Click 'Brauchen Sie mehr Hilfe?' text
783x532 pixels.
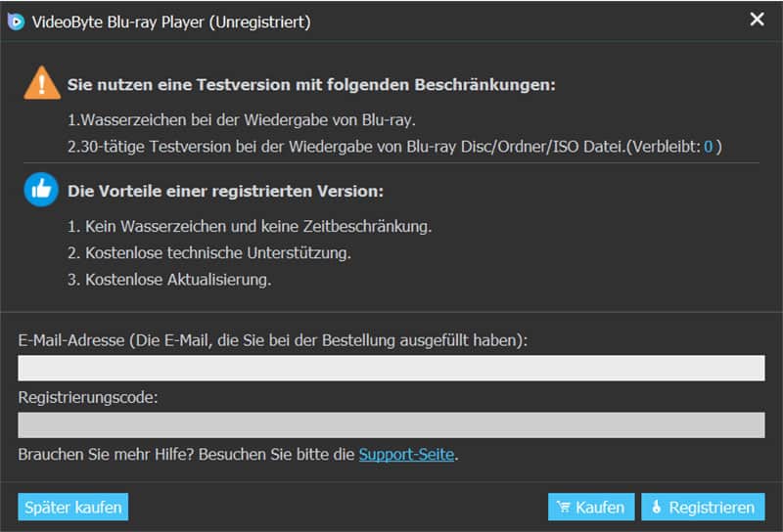(x=106, y=455)
